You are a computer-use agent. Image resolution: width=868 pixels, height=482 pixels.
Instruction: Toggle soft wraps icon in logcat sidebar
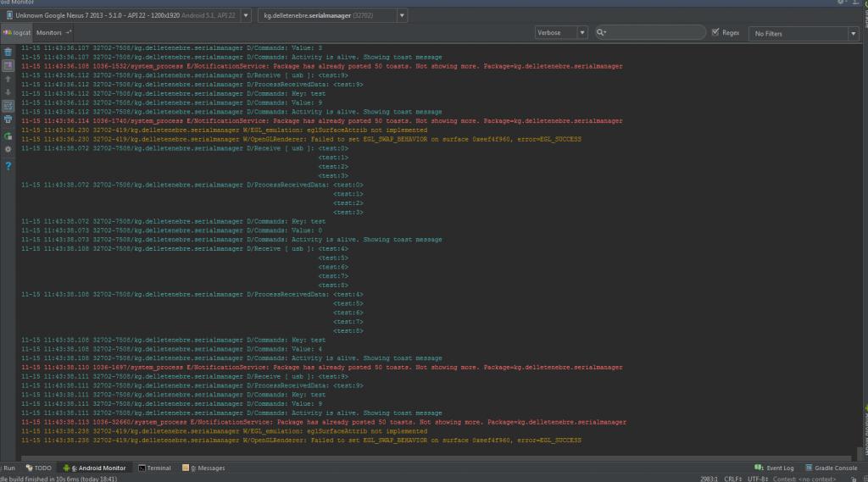click(8, 106)
